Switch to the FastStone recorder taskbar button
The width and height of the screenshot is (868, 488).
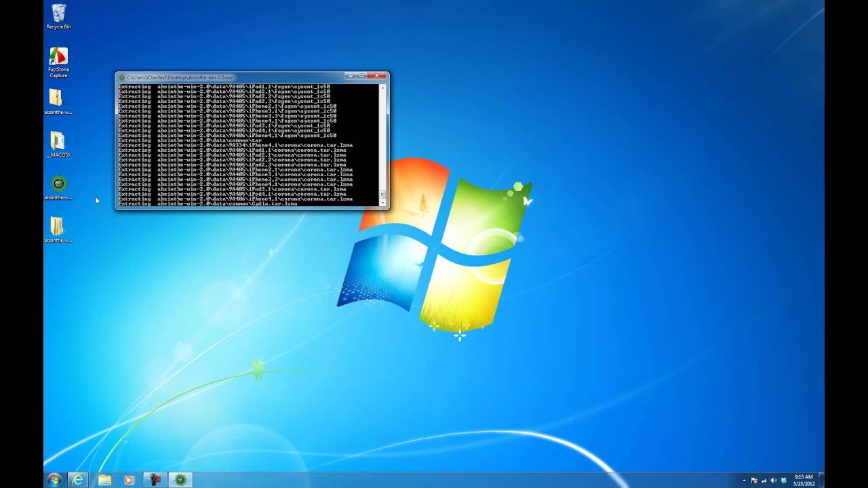click(155, 480)
